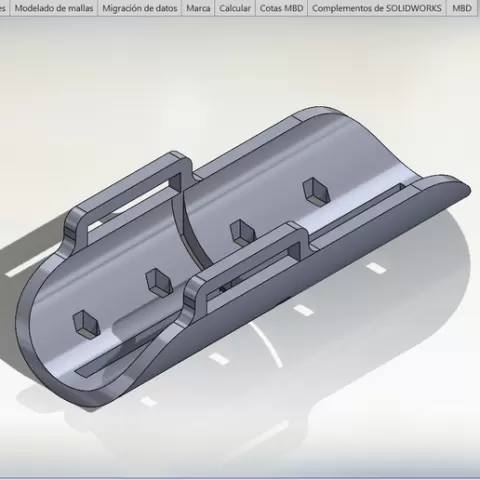Open the Calcular tab
This screenshot has height=480, width=480.
(235, 8)
